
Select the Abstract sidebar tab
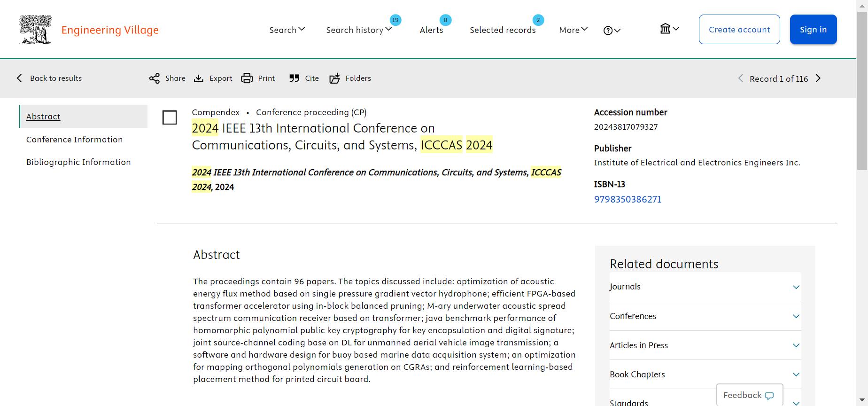point(84,116)
